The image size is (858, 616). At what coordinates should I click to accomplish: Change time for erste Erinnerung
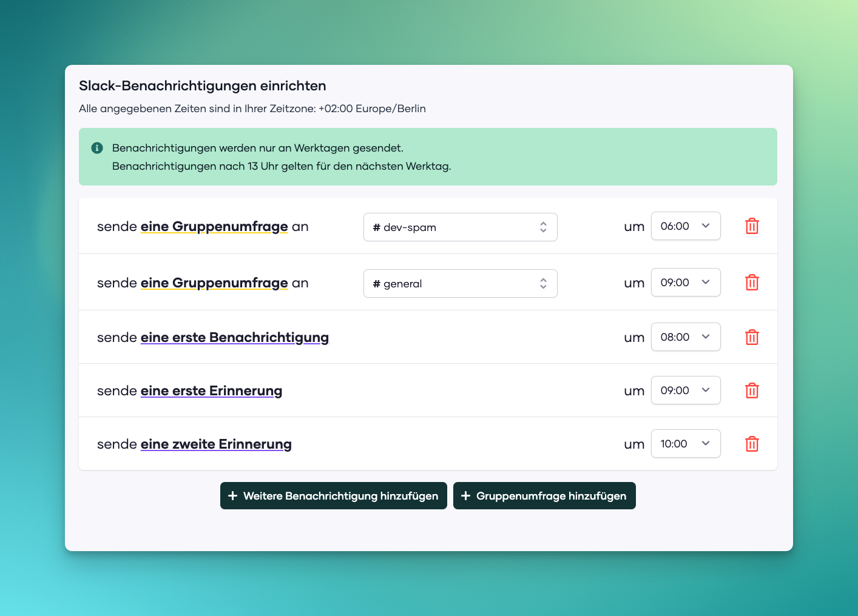click(x=686, y=390)
